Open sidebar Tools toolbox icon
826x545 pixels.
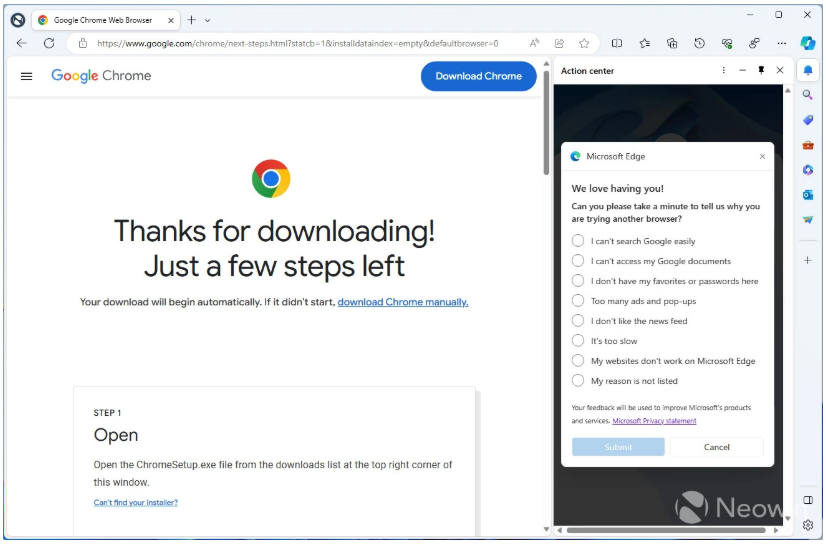(x=808, y=145)
